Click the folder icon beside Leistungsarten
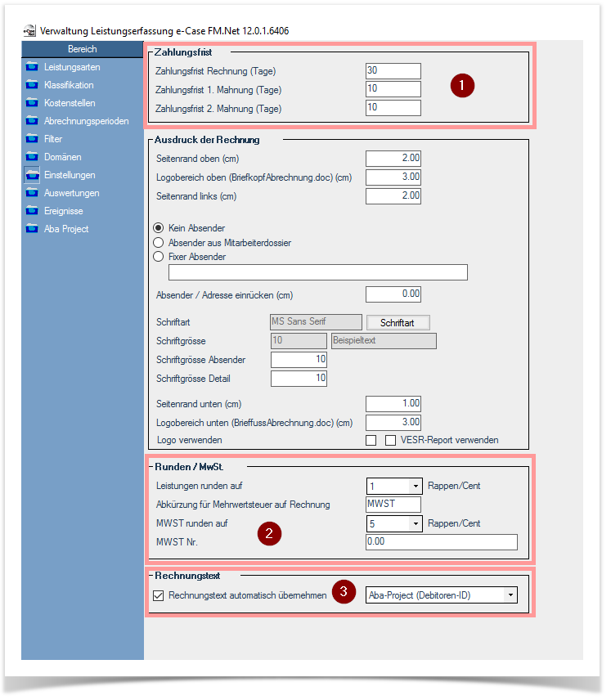The height and width of the screenshot is (700, 611). click(32, 67)
